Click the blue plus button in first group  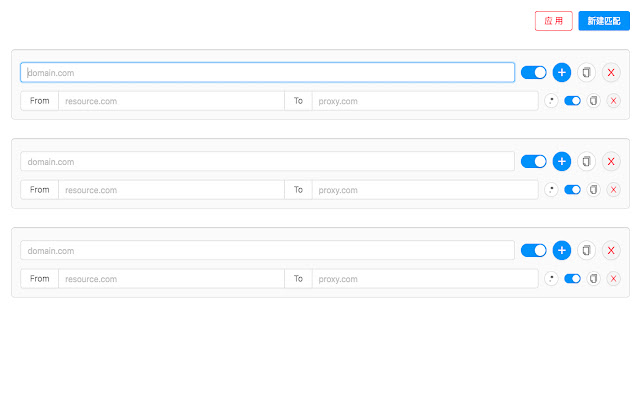561,72
